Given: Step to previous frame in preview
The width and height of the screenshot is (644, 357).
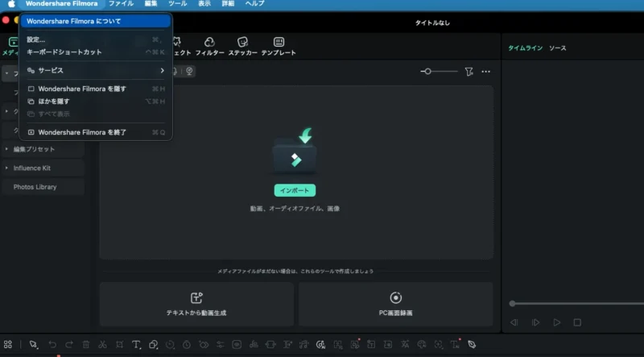Looking at the screenshot, I should (514, 322).
